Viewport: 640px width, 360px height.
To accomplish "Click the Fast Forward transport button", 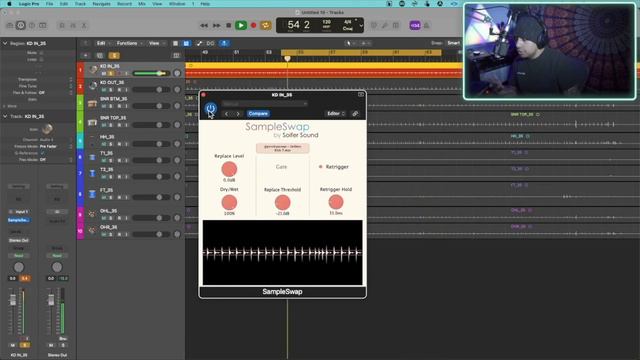I will (x=216, y=25).
